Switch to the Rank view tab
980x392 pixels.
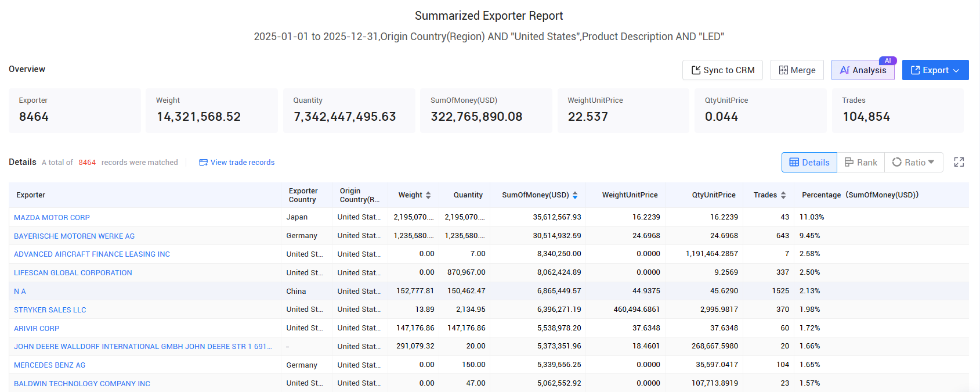click(x=861, y=163)
